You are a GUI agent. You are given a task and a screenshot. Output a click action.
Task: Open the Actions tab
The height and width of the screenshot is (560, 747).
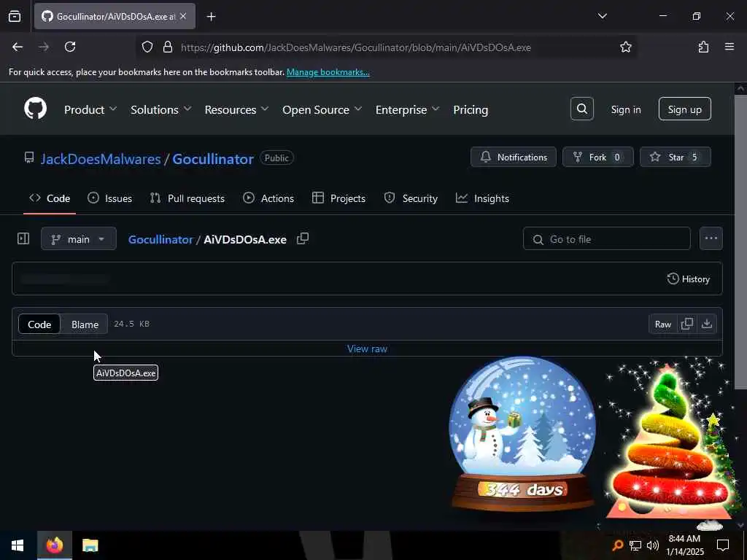pyautogui.click(x=268, y=198)
